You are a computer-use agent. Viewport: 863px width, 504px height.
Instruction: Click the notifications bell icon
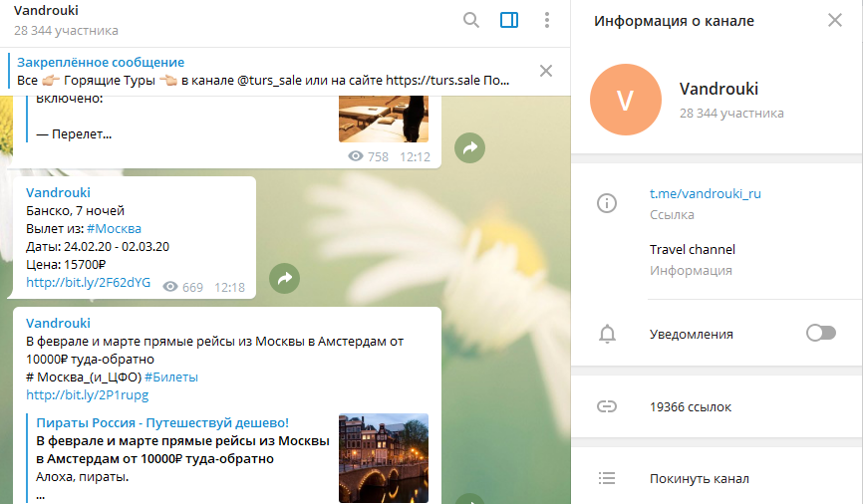(607, 334)
